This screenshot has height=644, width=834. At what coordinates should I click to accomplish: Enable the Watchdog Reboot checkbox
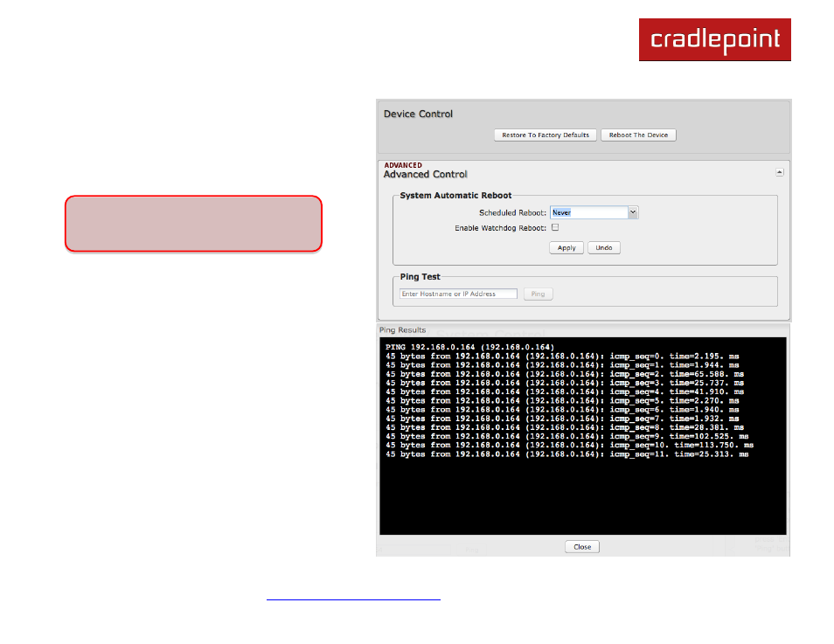click(555, 227)
